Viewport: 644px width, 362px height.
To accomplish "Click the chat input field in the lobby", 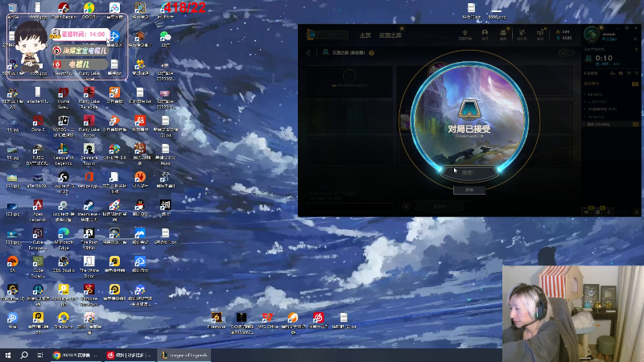I will [x=349, y=207].
